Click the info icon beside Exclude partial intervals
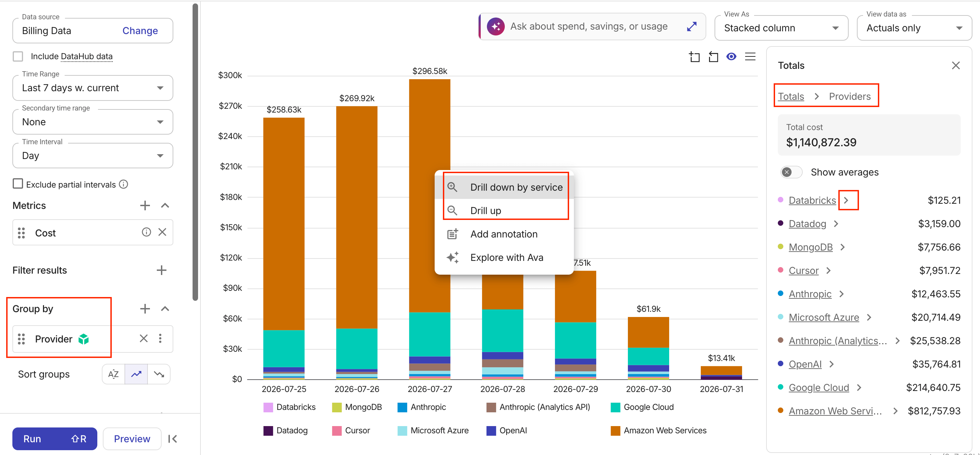 124,184
